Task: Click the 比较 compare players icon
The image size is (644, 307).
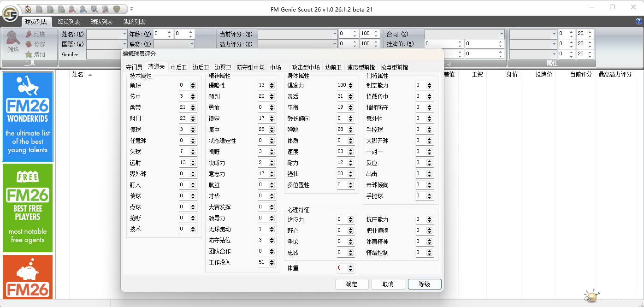Action: coord(29,34)
